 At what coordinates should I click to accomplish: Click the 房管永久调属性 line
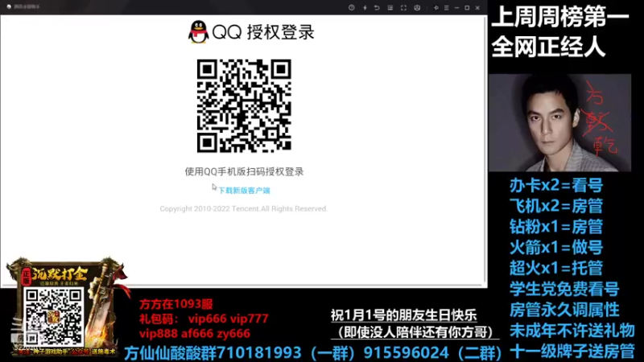tap(564, 310)
